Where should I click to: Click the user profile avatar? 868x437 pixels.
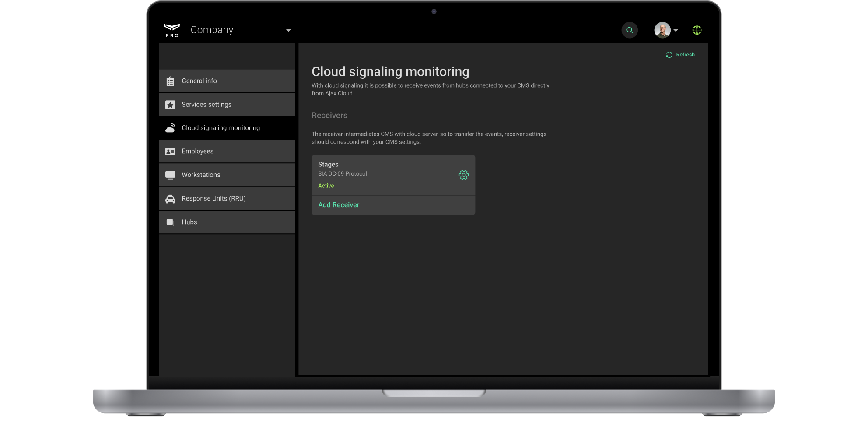click(662, 30)
